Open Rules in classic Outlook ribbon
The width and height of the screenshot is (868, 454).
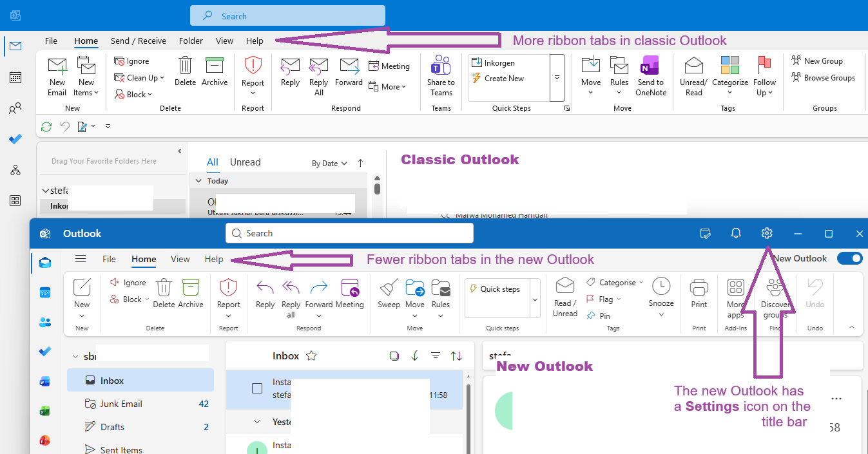click(x=619, y=76)
